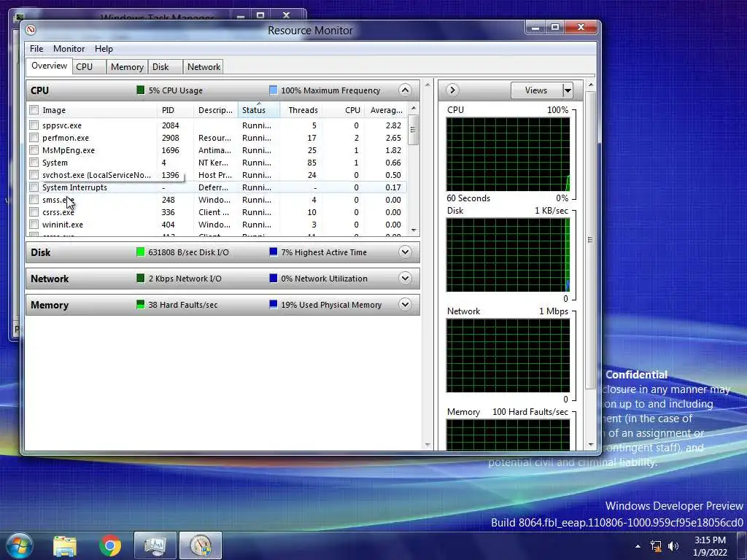This screenshot has width=747, height=560.
Task: Switch to the Memory tab
Action: 127,67
